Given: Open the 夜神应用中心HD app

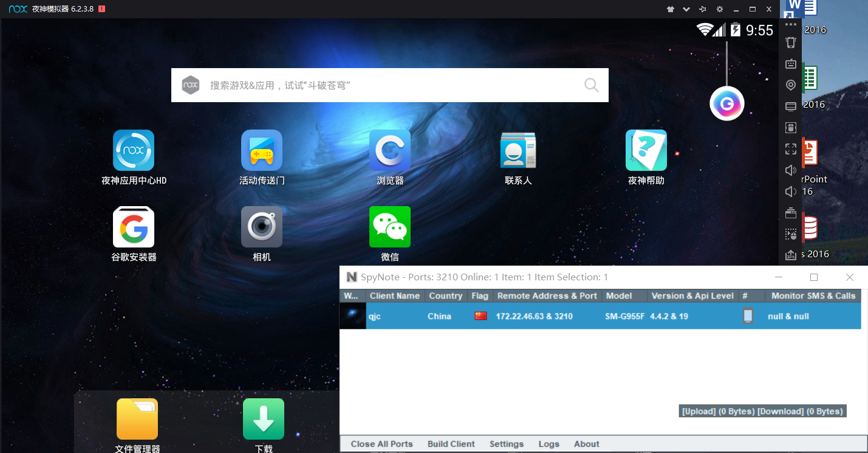Looking at the screenshot, I should point(134,150).
